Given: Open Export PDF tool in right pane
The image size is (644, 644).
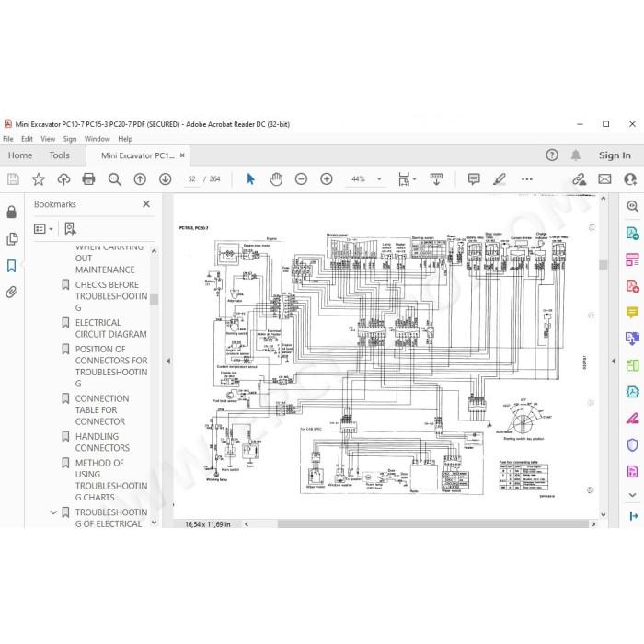Looking at the screenshot, I should [632, 233].
